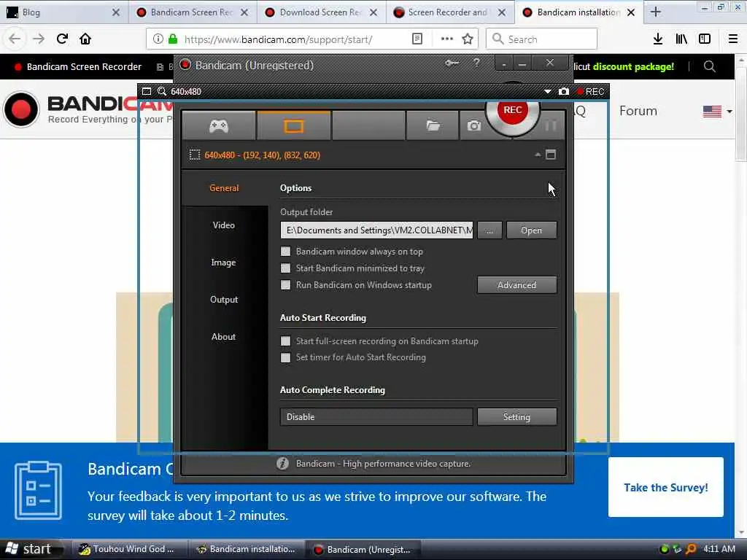This screenshot has width=747, height=560.
Task: Click the browser back arrow
Action: 15,39
